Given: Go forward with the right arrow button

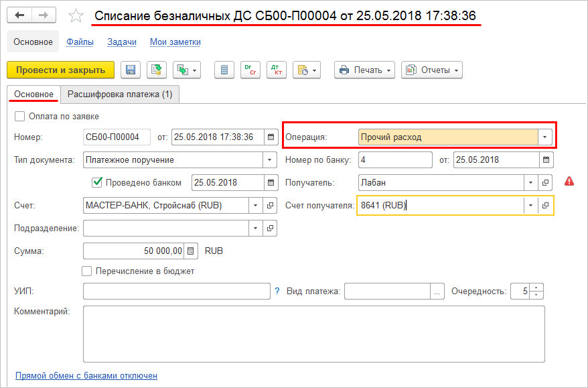Looking at the screenshot, I should (x=44, y=15).
